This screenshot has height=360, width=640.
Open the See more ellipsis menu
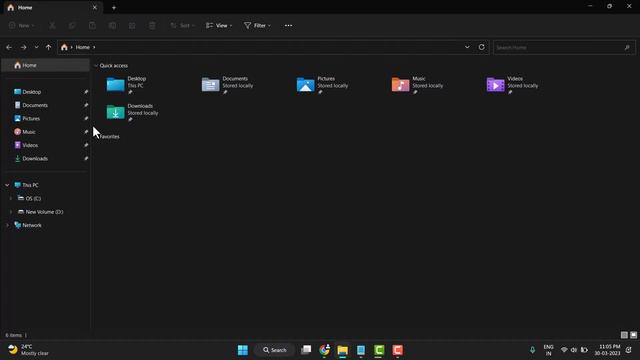(288, 25)
